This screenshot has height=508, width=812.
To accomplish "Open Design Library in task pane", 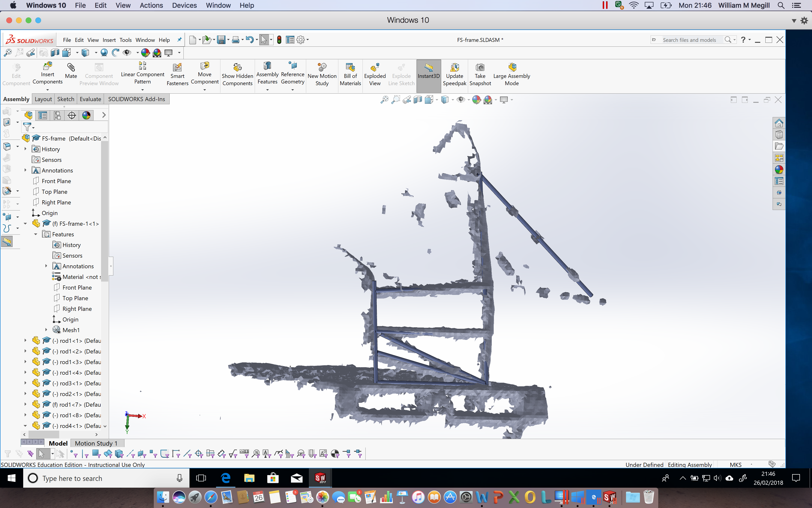I will pyautogui.click(x=779, y=135).
